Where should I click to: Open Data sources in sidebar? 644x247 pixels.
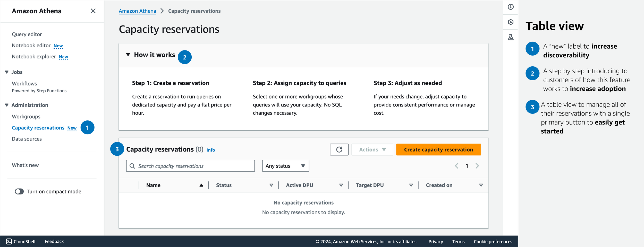[x=27, y=139]
